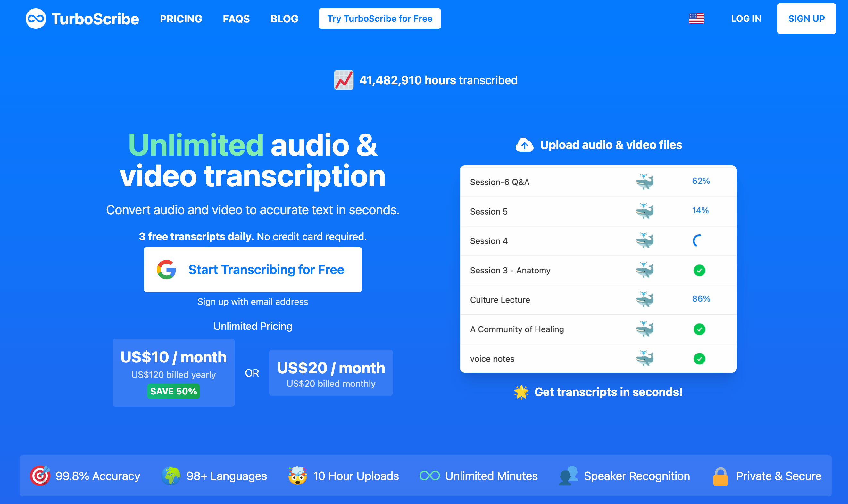Screen dimensions: 848x504
Task: Click the Culture Lecture file name
Action: 500,300
